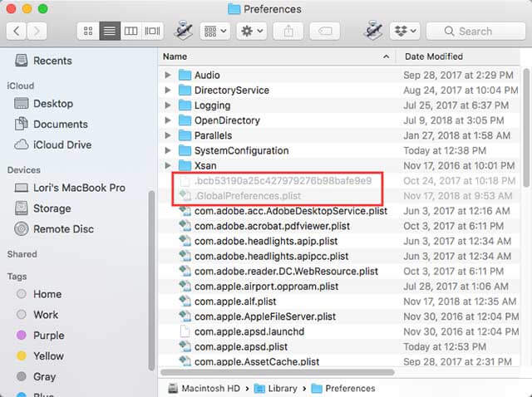Open the Action gear menu

251,32
